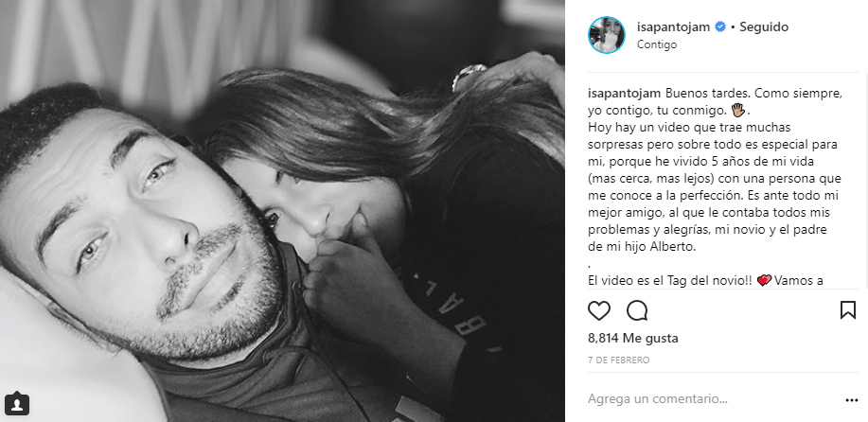The width and height of the screenshot is (868, 422).
Task: Open isapantojam username in post header
Action: (673, 27)
